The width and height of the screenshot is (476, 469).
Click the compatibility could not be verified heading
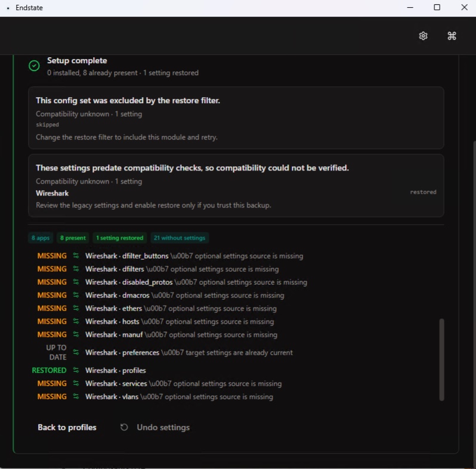pos(192,168)
